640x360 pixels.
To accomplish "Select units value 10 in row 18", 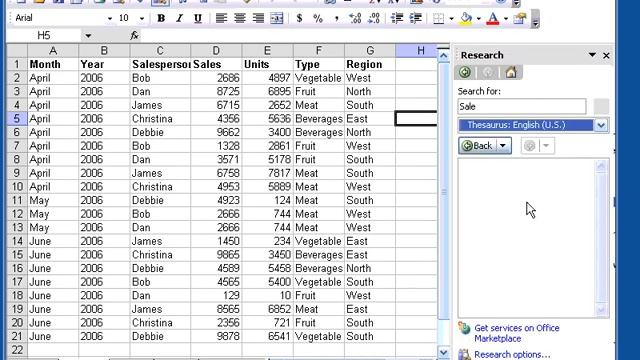I will 268,296.
